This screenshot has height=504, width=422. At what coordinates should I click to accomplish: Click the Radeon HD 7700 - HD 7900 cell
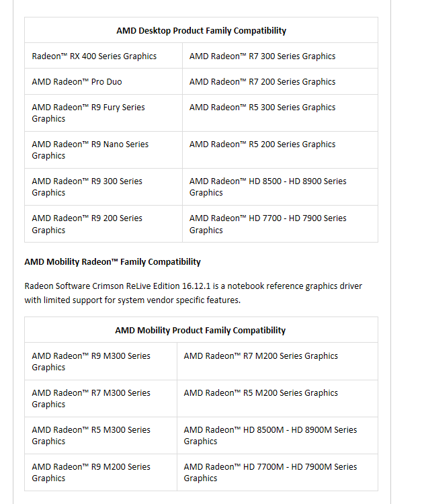point(267,224)
